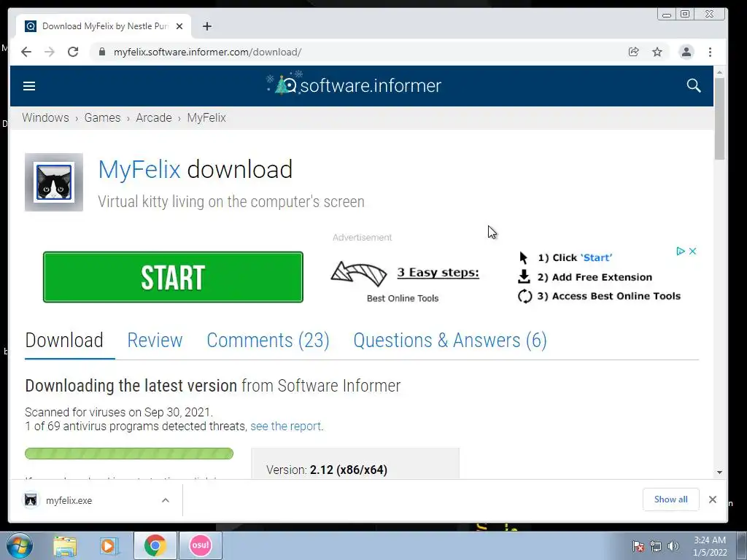
Task: Open osu! from the taskbar
Action: pyautogui.click(x=200, y=545)
